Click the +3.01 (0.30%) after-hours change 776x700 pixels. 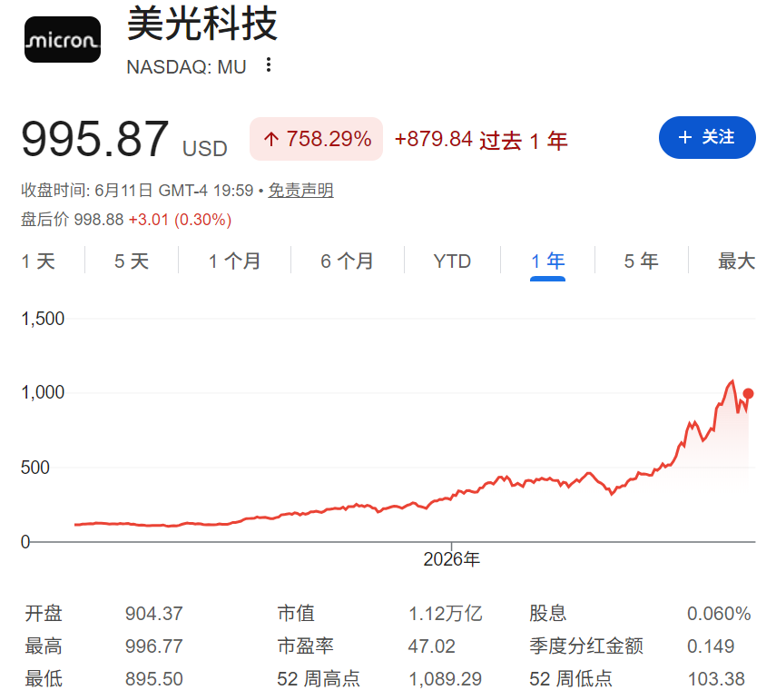coord(180,220)
